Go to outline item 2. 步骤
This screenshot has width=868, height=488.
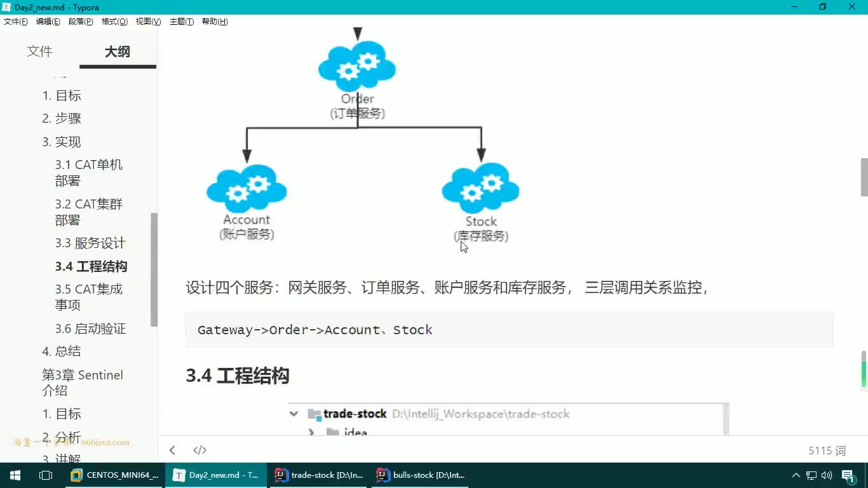click(62, 119)
